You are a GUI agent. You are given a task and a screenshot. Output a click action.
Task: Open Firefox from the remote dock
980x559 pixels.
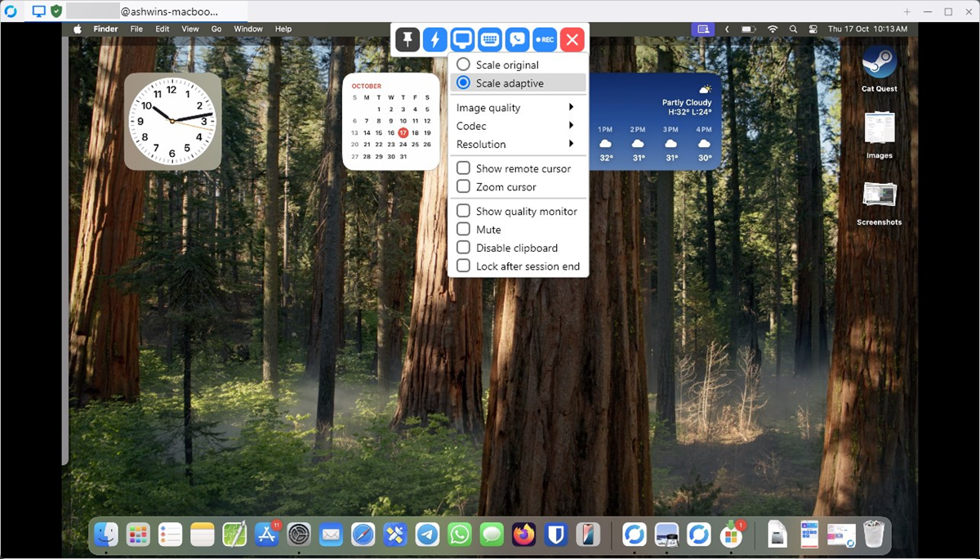(523, 534)
